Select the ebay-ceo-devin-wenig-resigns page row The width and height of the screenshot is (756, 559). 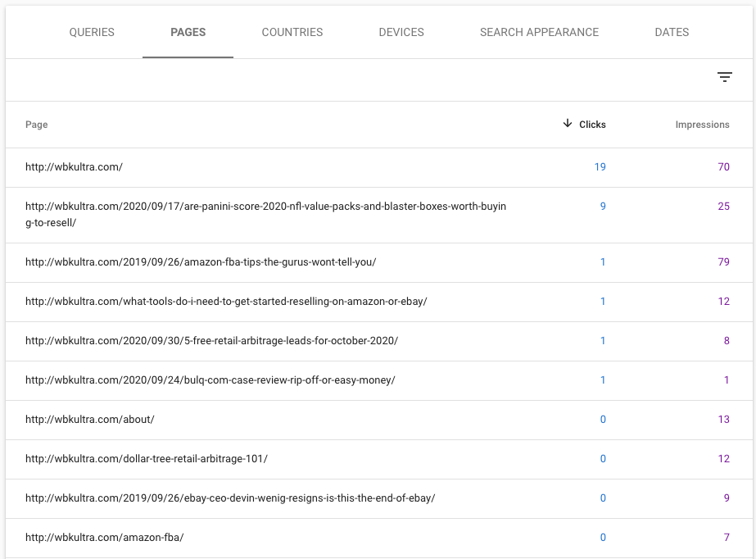click(x=379, y=498)
